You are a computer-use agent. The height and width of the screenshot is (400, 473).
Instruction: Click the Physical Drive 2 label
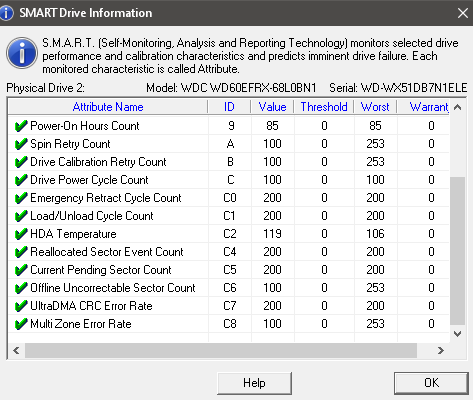(x=45, y=88)
